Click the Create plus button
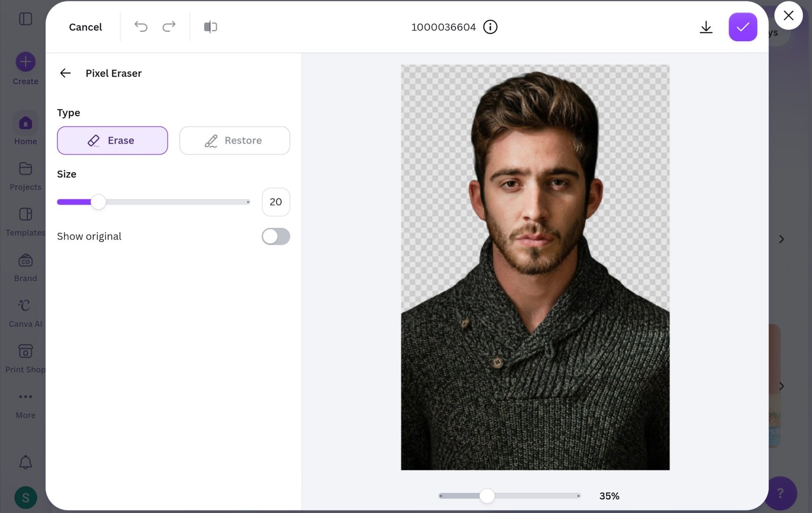Screen dimensions: 812x513 coord(25,62)
